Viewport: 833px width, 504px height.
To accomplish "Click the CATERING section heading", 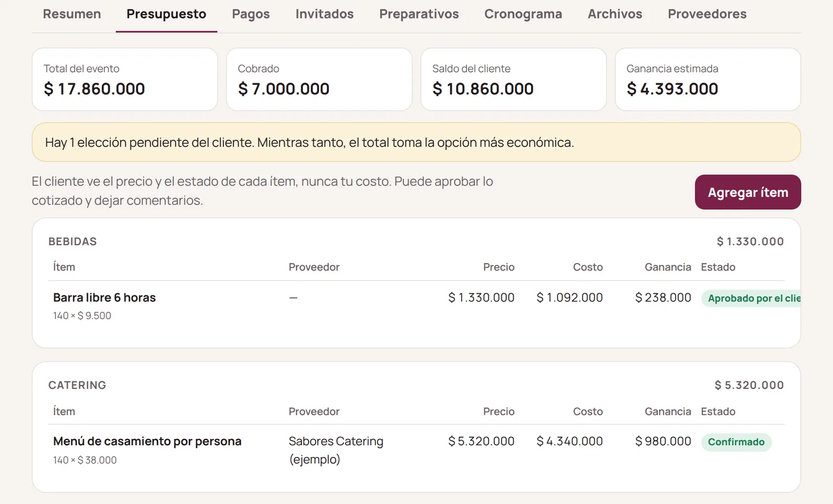I will point(77,385).
